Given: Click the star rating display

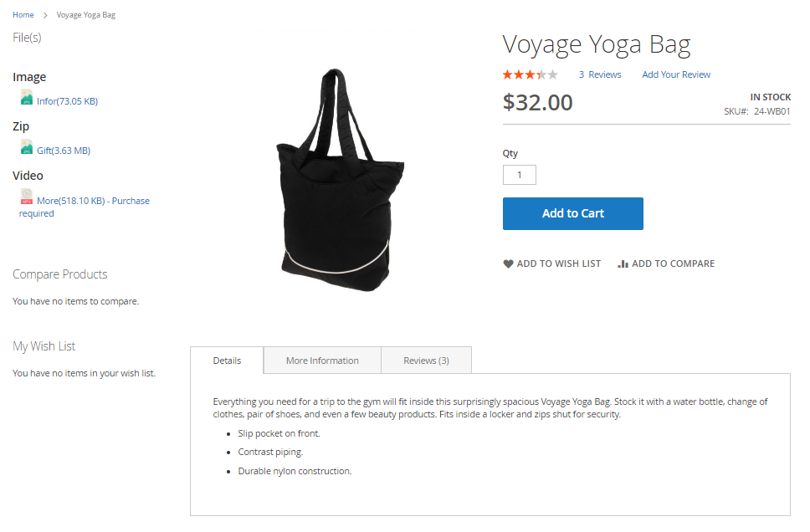Looking at the screenshot, I should click(530, 74).
